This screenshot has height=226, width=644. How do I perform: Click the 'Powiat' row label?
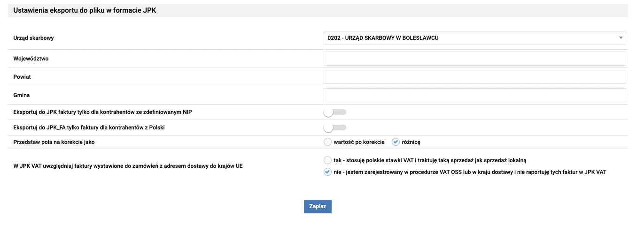click(x=22, y=77)
